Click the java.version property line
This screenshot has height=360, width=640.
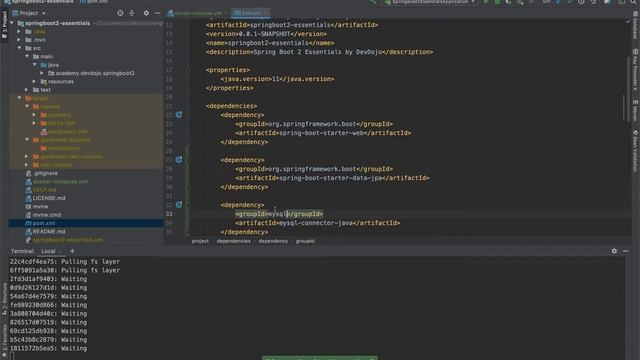coord(277,79)
